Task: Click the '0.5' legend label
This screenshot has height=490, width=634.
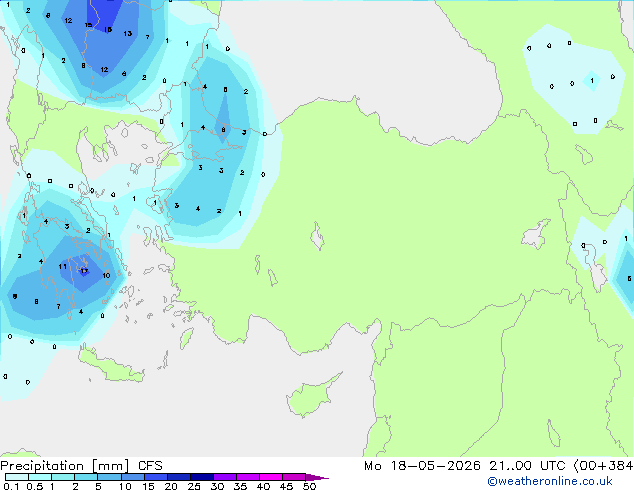Action: click(35, 486)
